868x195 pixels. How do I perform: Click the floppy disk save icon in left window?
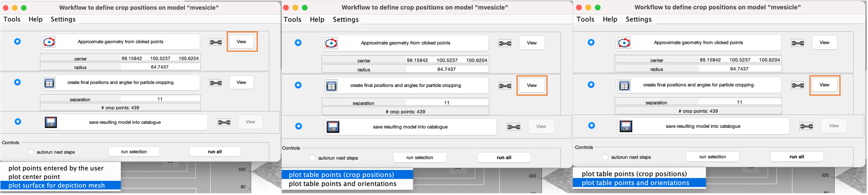(51, 123)
